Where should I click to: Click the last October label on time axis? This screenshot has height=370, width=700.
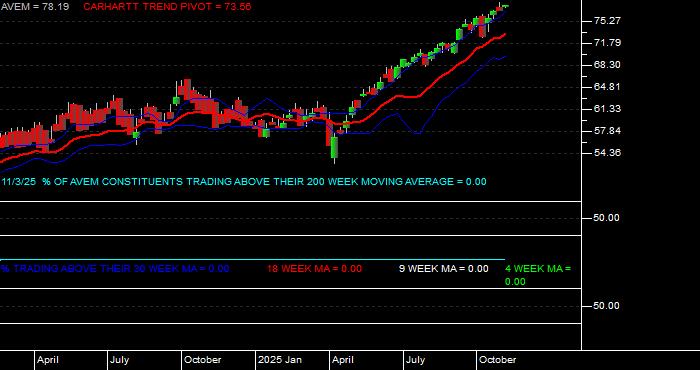[x=497, y=360]
